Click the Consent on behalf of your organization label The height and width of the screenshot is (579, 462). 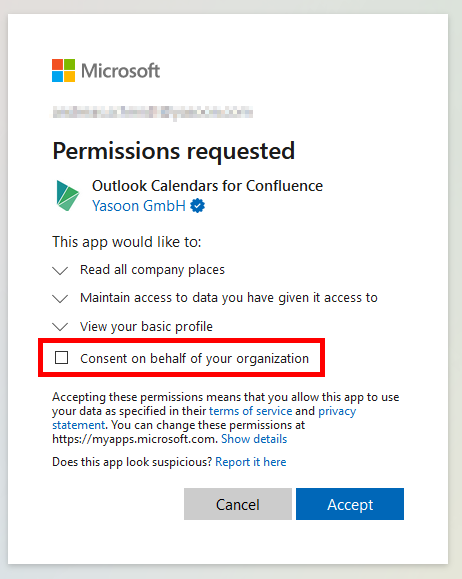click(194, 359)
